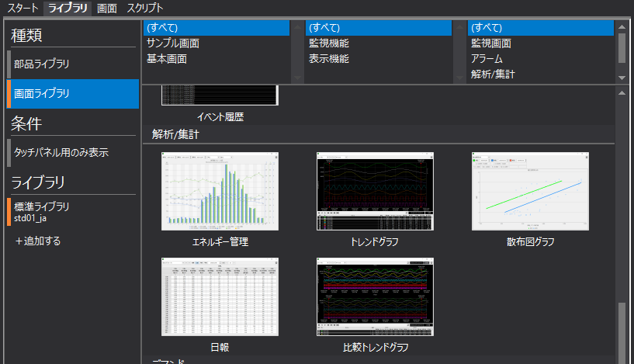634x364 pixels.
Task: Click +追加する to add a library
Action: tap(37, 241)
